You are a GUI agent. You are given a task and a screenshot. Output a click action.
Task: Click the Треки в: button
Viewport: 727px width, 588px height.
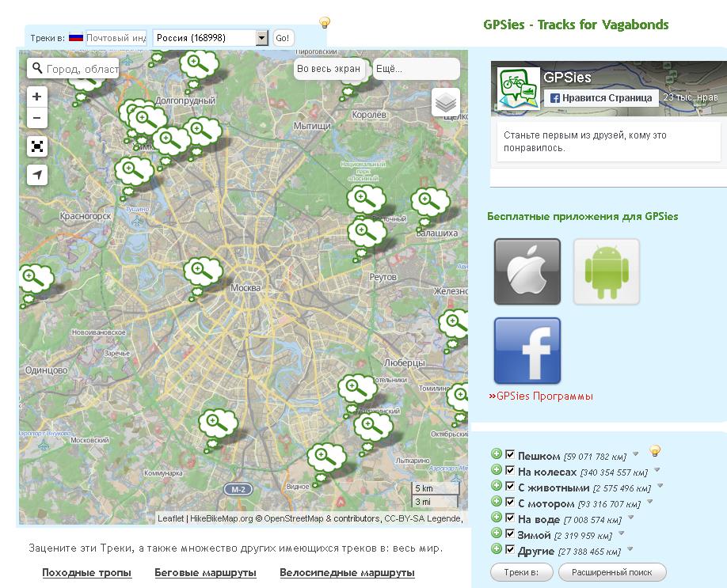pos(522,572)
